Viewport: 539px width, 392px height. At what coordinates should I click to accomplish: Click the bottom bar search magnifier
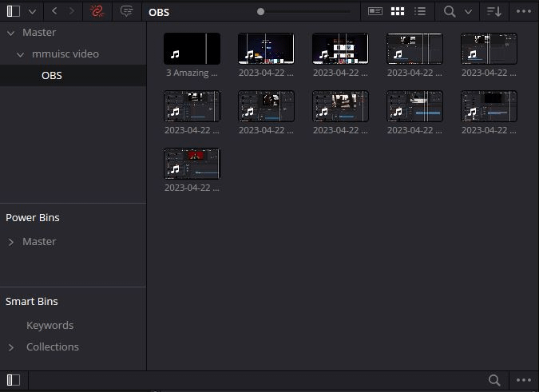point(494,381)
